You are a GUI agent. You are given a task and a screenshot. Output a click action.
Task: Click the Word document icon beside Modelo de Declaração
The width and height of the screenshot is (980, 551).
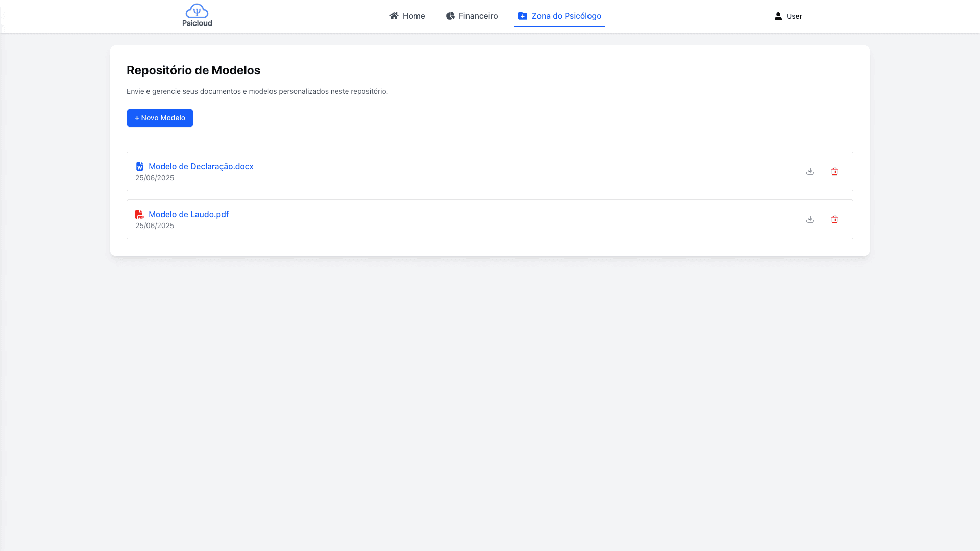139,166
